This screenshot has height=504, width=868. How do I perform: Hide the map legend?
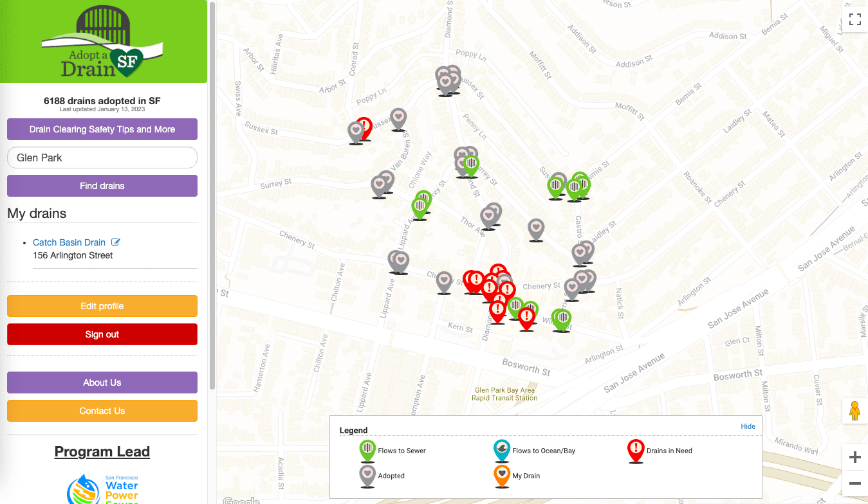pyautogui.click(x=748, y=426)
